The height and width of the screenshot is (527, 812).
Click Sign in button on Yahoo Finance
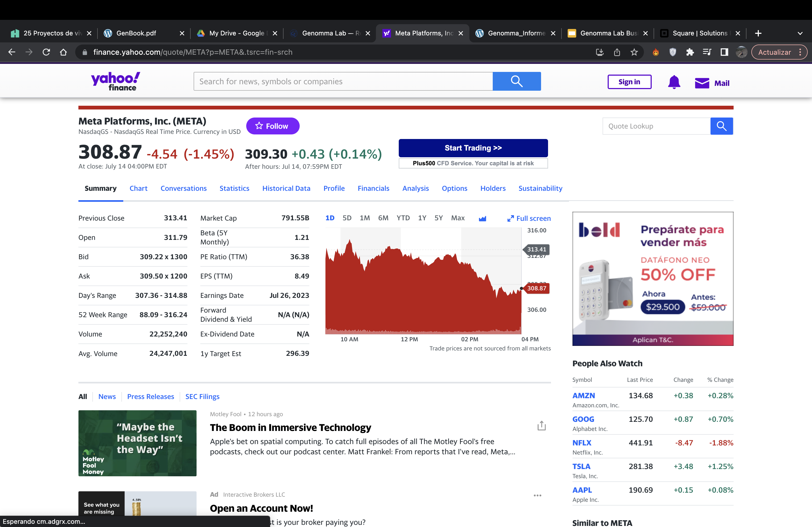629,81
